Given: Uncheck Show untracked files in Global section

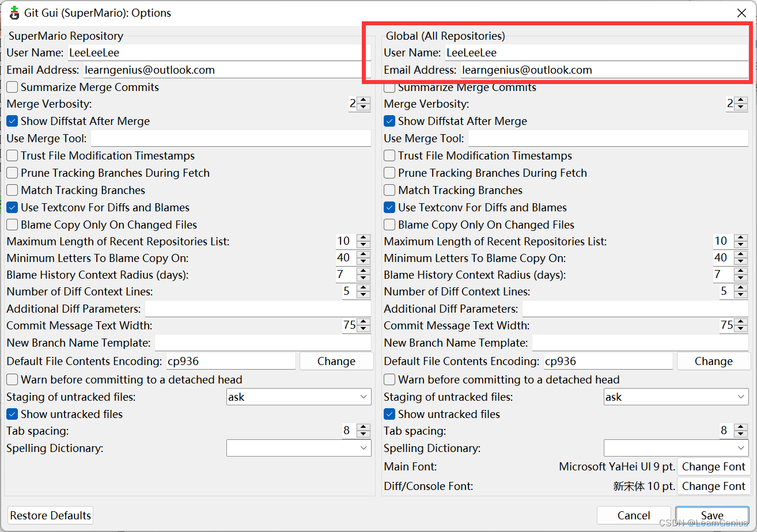Looking at the screenshot, I should (389, 414).
